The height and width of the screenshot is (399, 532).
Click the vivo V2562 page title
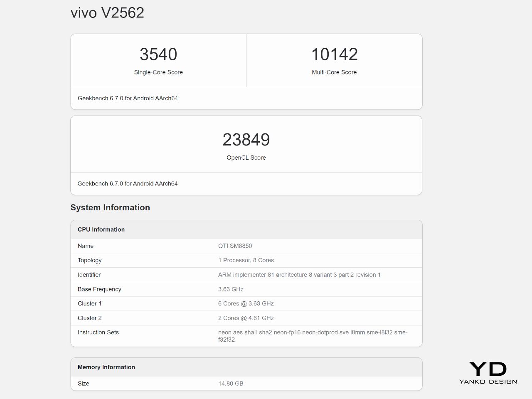[x=107, y=13]
